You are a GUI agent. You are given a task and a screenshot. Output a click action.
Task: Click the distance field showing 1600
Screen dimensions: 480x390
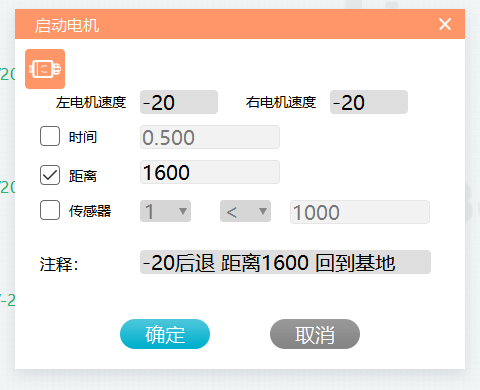(210, 172)
